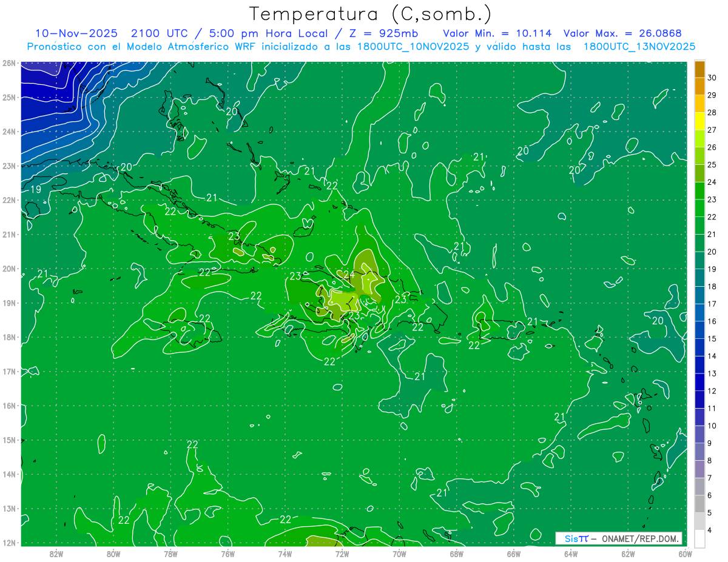Click the colorbar label '15'

[712, 339]
